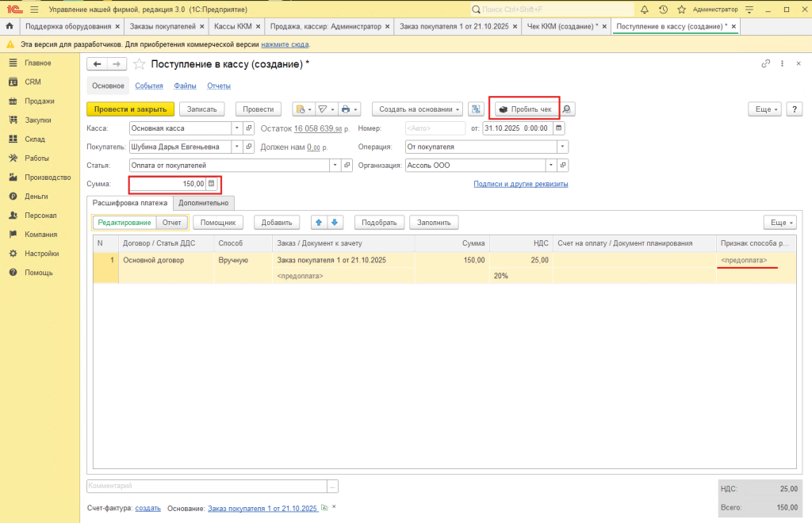Switch to the Дополнительно tab
Viewport: 812px width, 523px height.
(x=205, y=203)
